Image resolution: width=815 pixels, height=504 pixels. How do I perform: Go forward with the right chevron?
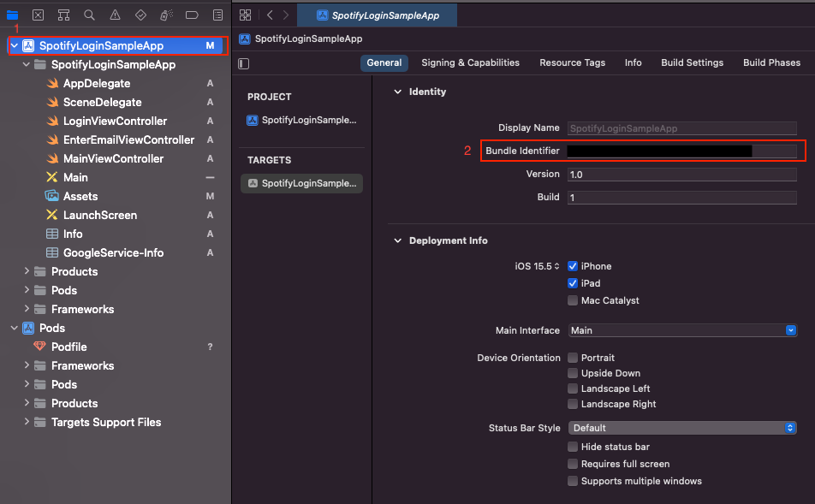pos(286,15)
